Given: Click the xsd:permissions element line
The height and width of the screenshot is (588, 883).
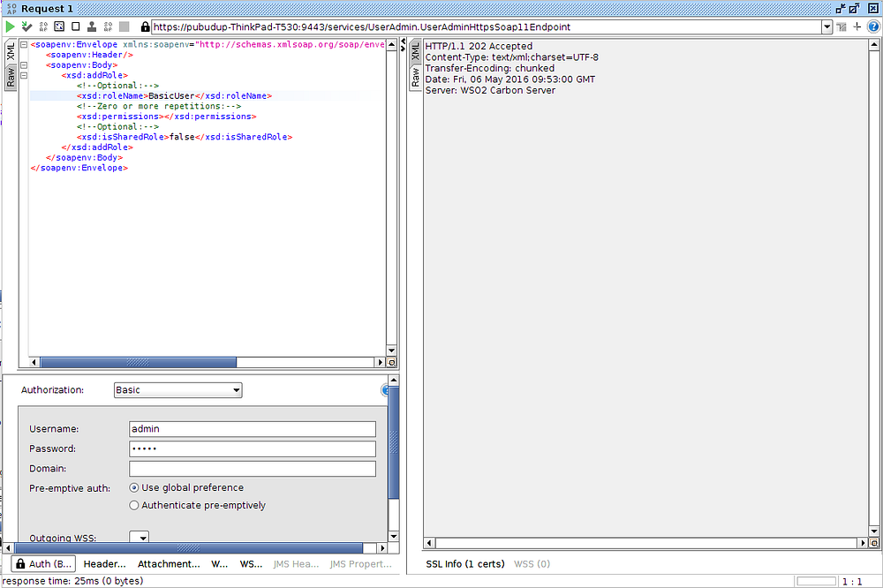Looking at the screenshot, I should pyautogui.click(x=167, y=117).
